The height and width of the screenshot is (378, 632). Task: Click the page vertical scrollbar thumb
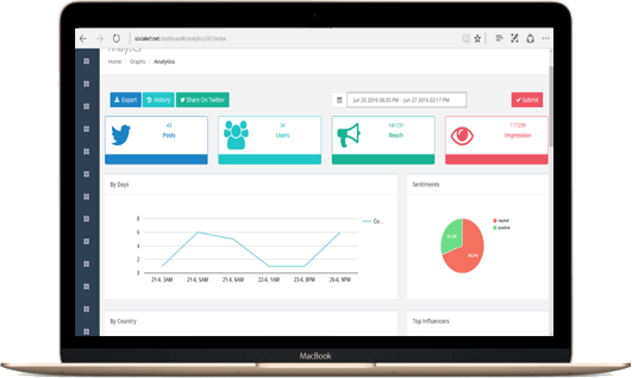point(551,107)
